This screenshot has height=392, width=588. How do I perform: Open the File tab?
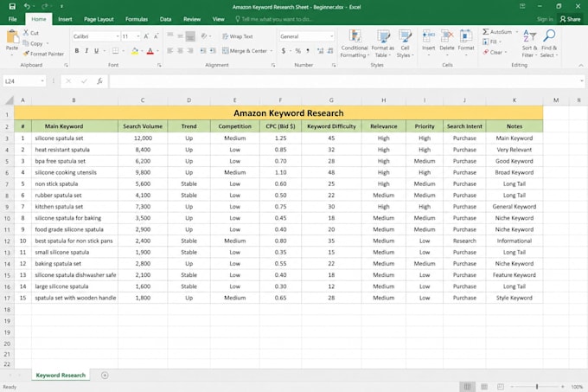tap(12, 19)
